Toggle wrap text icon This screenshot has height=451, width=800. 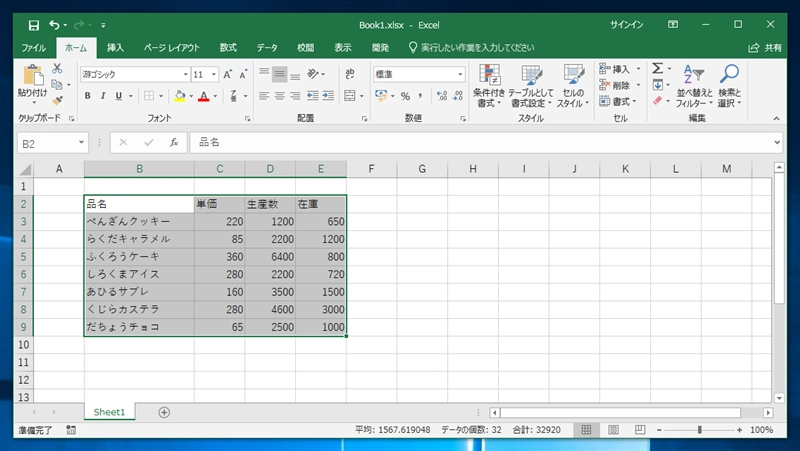350,74
